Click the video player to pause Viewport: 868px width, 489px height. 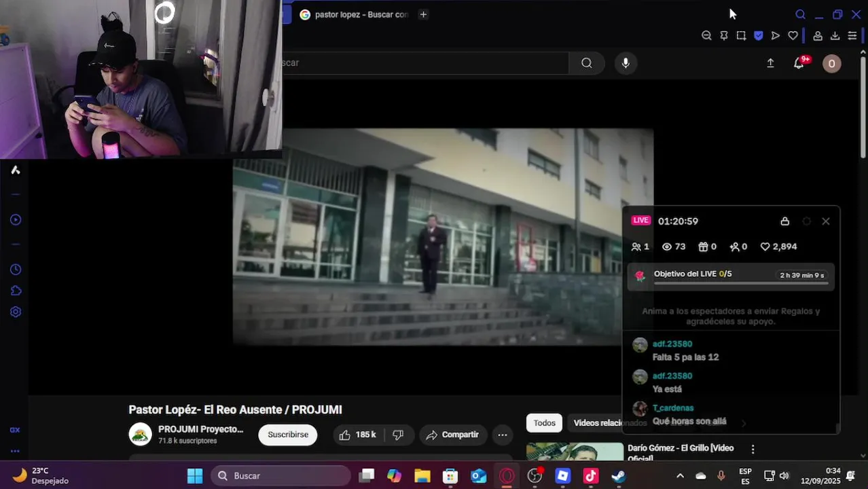443,236
